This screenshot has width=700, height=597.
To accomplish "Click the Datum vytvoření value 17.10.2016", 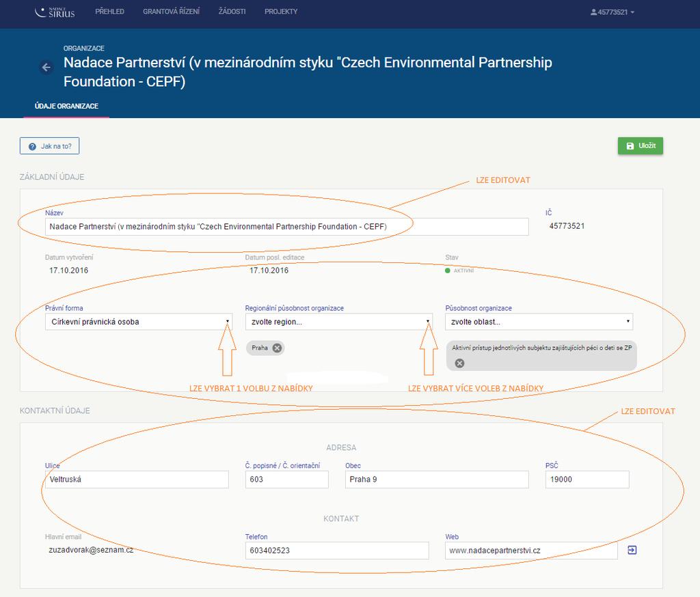I will click(69, 270).
